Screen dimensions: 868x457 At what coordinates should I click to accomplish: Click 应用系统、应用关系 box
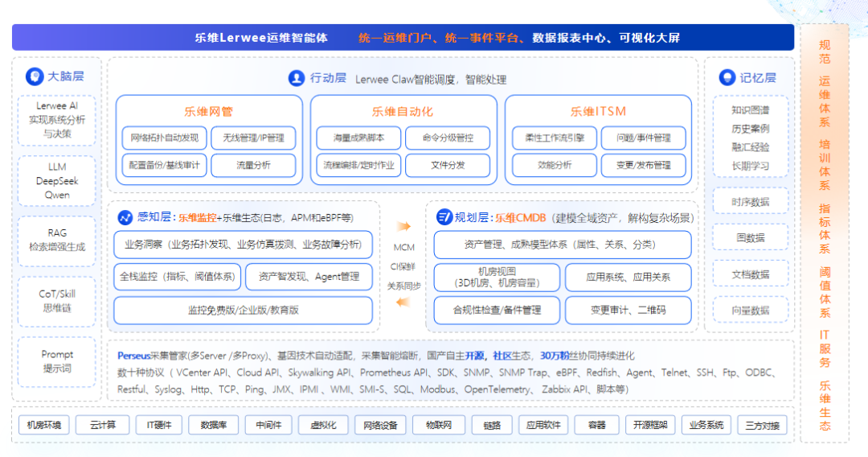click(628, 277)
